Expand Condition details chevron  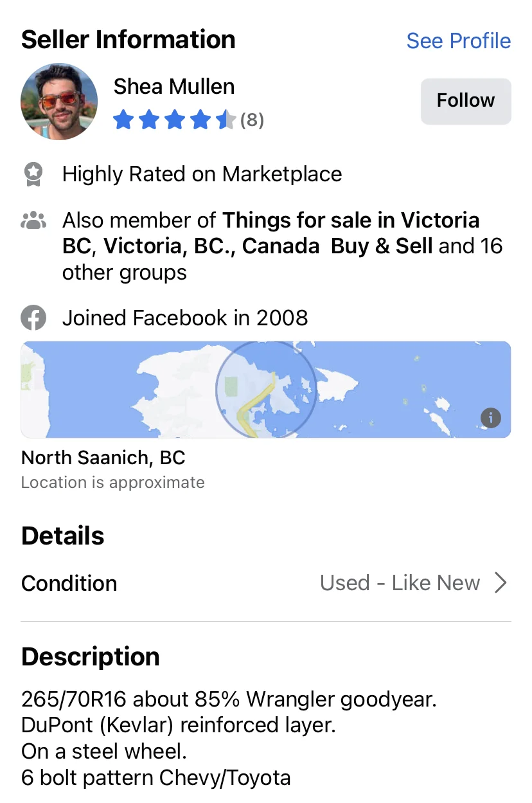[501, 583]
